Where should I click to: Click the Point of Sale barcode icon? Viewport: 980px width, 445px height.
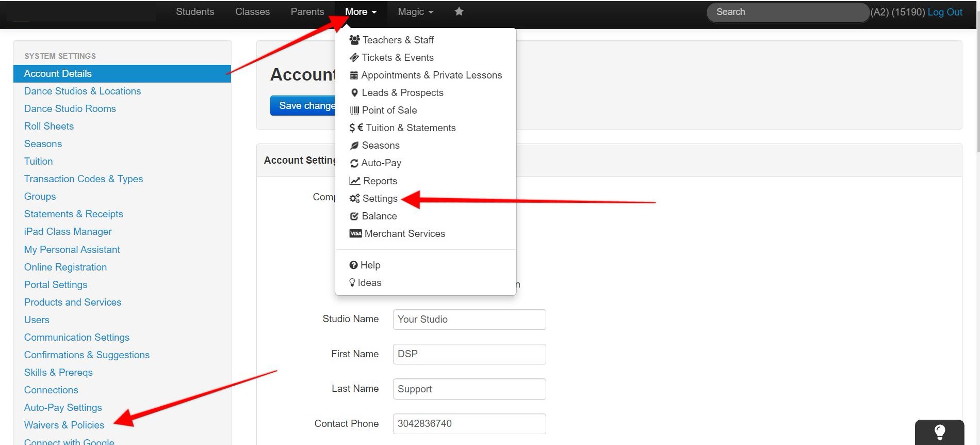coord(354,110)
